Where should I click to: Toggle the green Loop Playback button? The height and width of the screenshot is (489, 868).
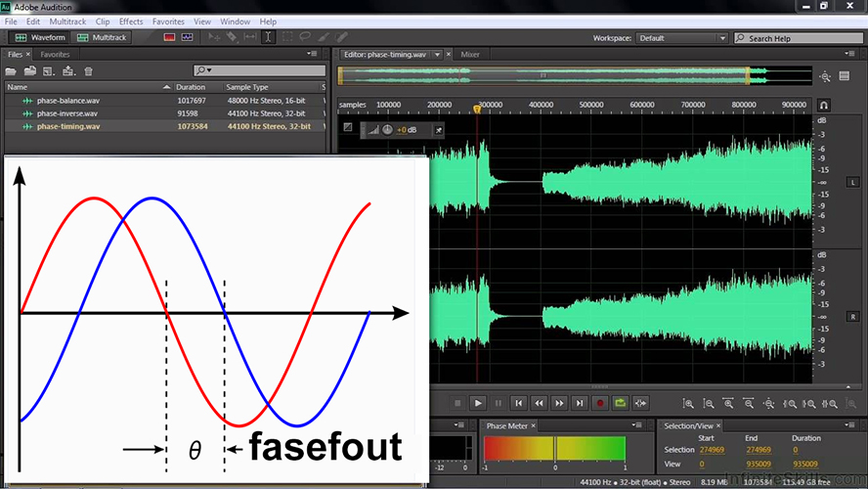click(620, 403)
